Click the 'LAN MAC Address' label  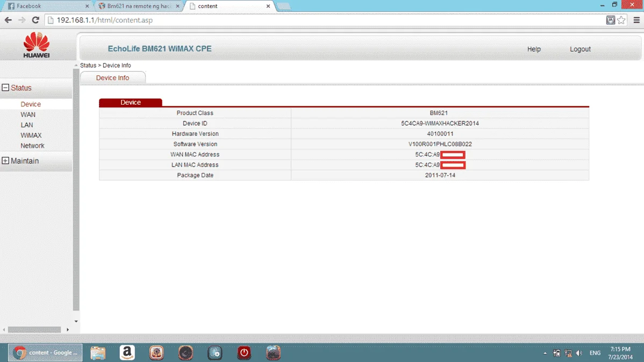point(195,165)
